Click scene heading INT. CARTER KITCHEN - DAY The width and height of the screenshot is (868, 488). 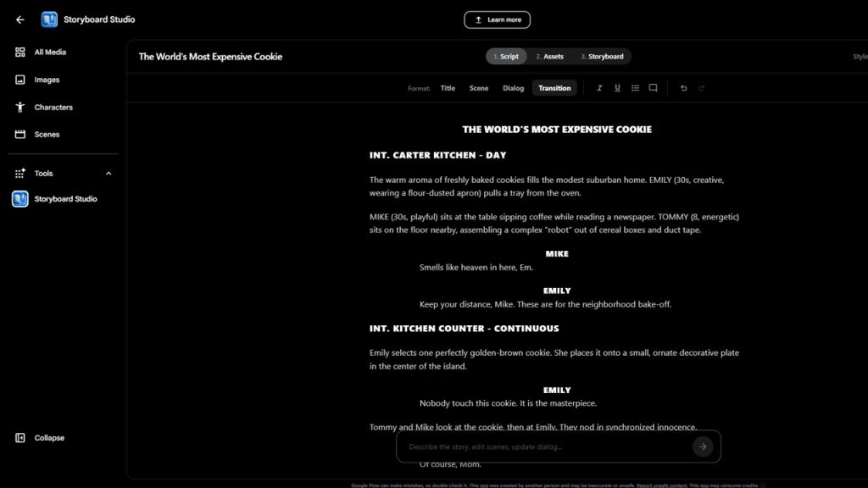pyautogui.click(x=438, y=156)
